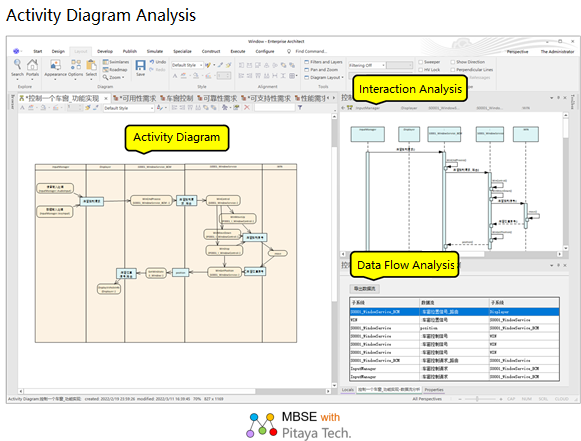Viewport: 581px width, 441px height.
Task: Toggle the Swimlanes option
Action: coord(116,62)
